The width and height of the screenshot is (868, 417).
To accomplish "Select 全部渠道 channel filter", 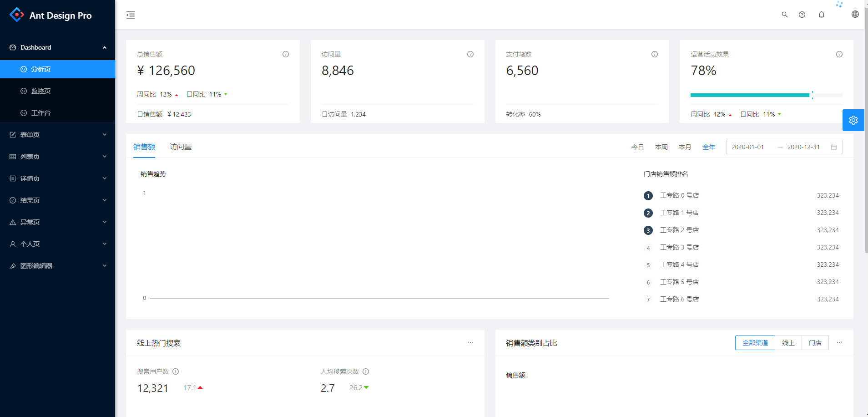I will coord(755,343).
